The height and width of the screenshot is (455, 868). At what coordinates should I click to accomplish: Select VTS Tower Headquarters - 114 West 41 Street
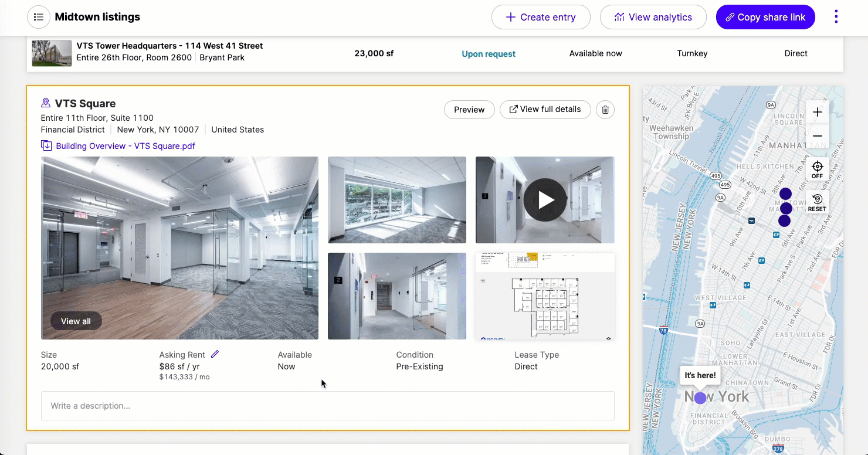pos(169,46)
